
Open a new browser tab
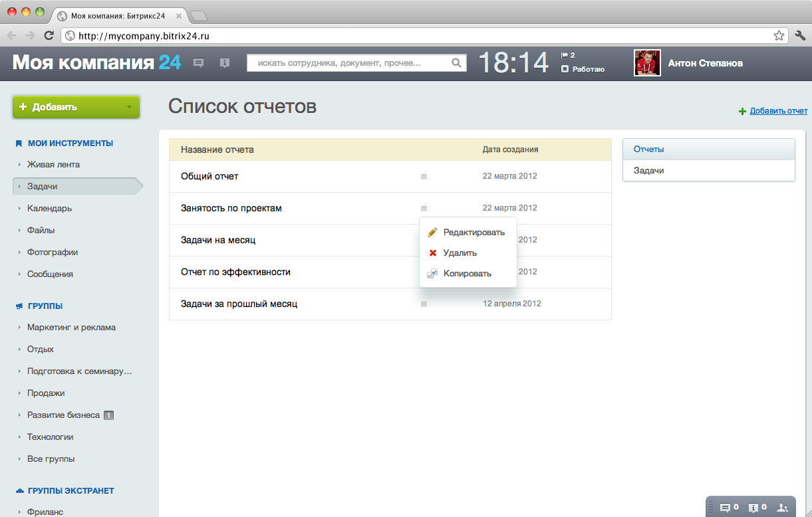(198, 15)
